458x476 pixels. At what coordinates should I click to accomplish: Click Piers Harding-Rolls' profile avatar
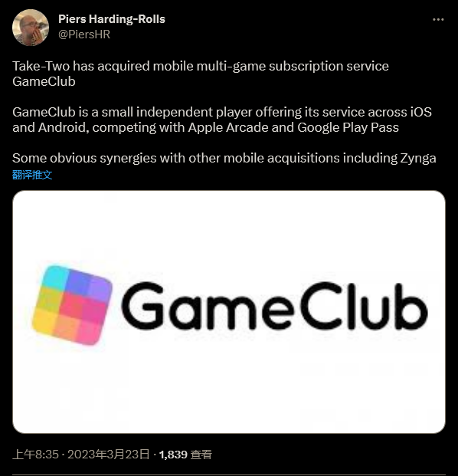tap(31, 28)
